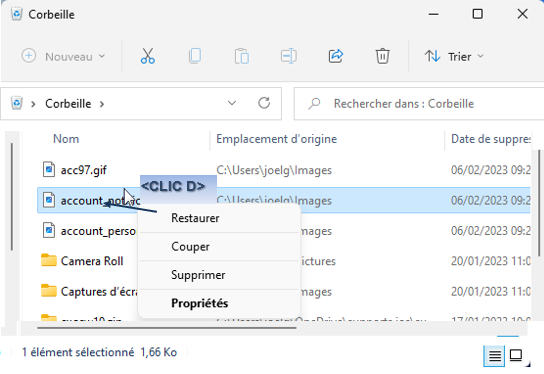The image size is (544, 374).
Task: Click the refresh icon beside address bar
Action: tap(264, 103)
